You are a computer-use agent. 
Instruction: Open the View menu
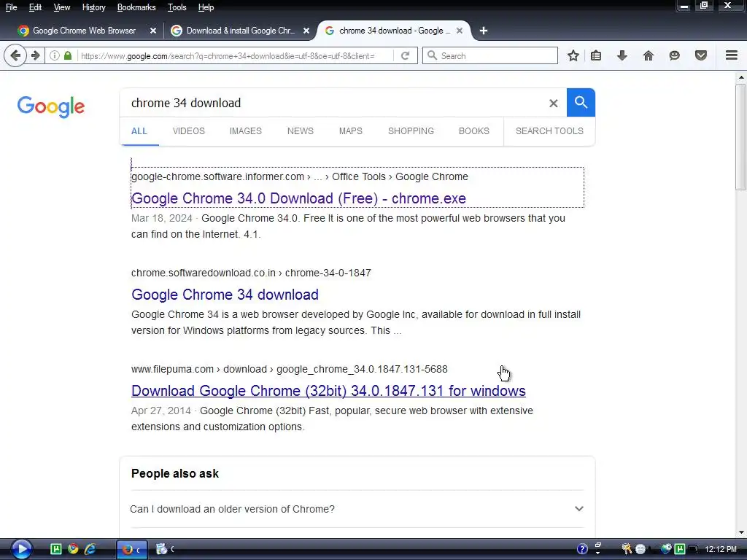point(62,7)
